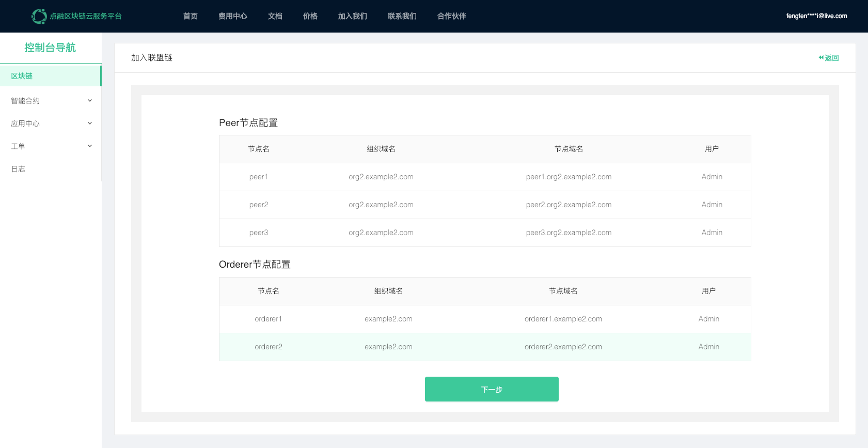The height and width of the screenshot is (448, 868).
Task: Click the 返回 back arrow link
Action: [829, 58]
